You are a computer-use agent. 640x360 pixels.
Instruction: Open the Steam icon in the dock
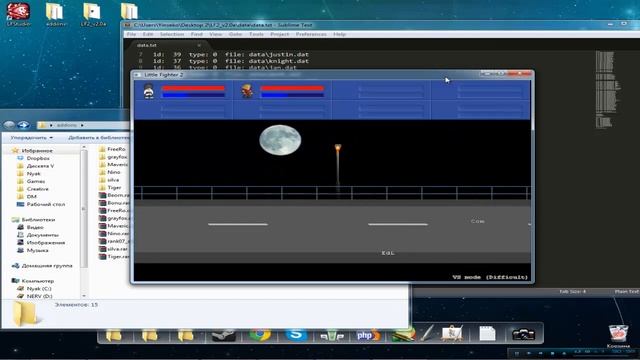tap(223, 335)
